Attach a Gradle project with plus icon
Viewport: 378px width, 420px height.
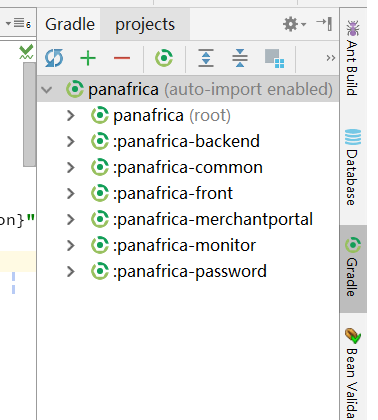click(88, 58)
